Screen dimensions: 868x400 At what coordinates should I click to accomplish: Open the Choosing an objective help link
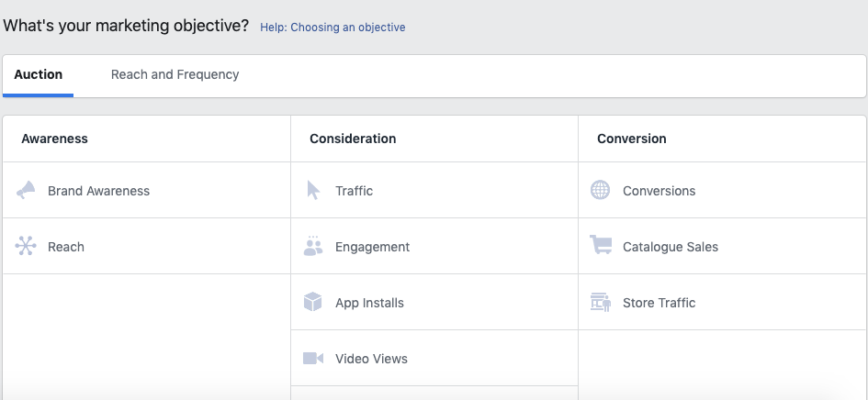[x=333, y=28]
